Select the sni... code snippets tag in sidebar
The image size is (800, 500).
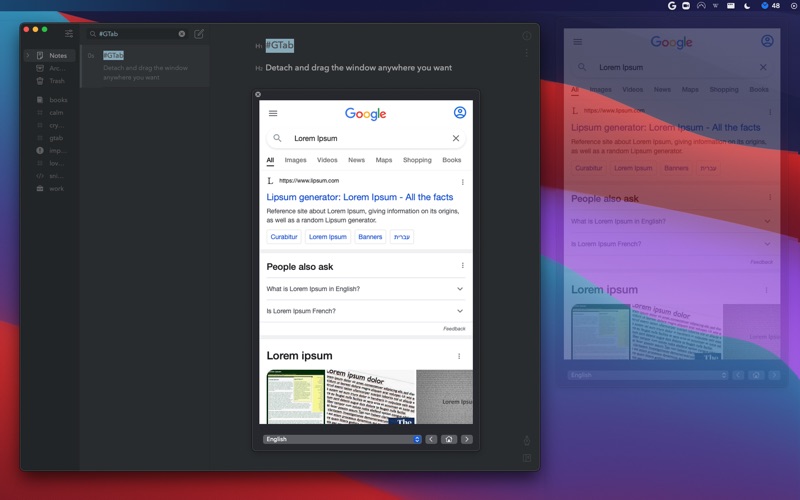(50, 176)
